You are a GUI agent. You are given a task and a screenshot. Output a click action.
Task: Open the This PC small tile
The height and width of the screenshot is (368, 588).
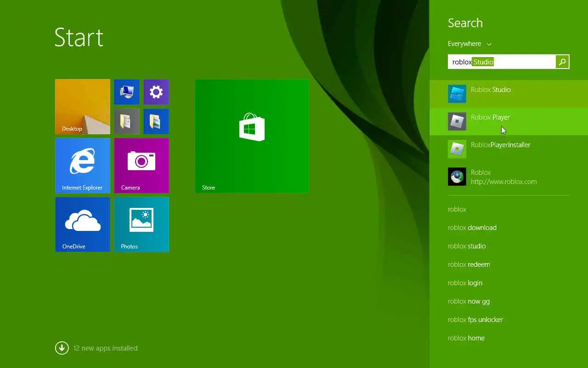(127, 92)
